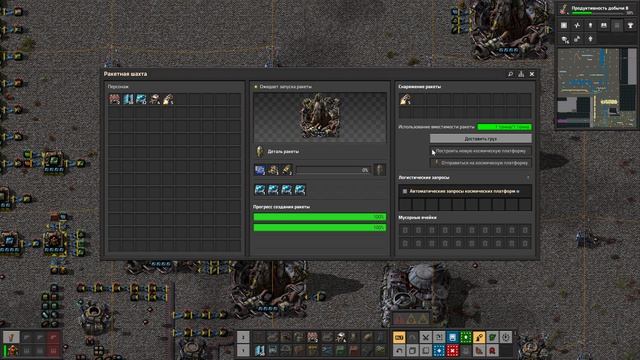640x360 pixels.
Task: Click the trophy icon above the minimap
Action: (630, 25)
